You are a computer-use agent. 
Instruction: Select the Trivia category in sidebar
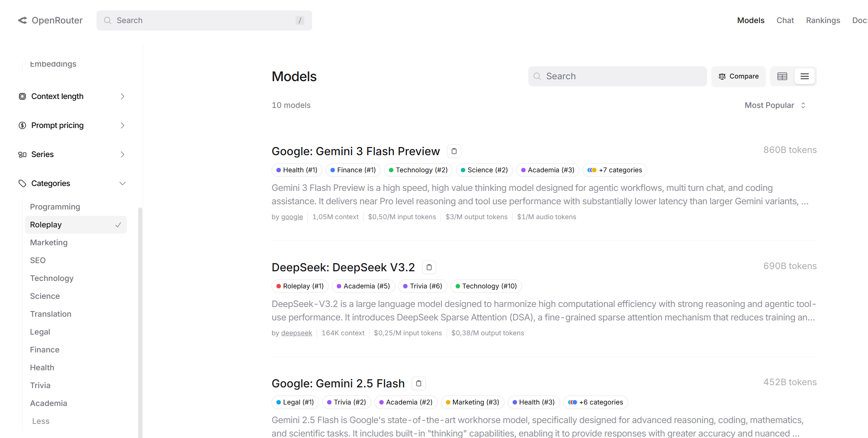(x=40, y=386)
